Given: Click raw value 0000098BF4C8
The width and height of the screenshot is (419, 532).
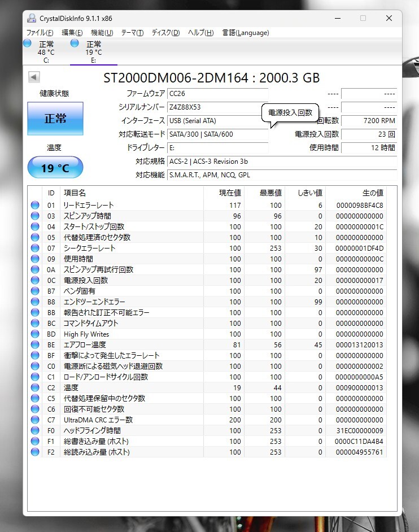Looking at the screenshot, I should click(x=360, y=205).
